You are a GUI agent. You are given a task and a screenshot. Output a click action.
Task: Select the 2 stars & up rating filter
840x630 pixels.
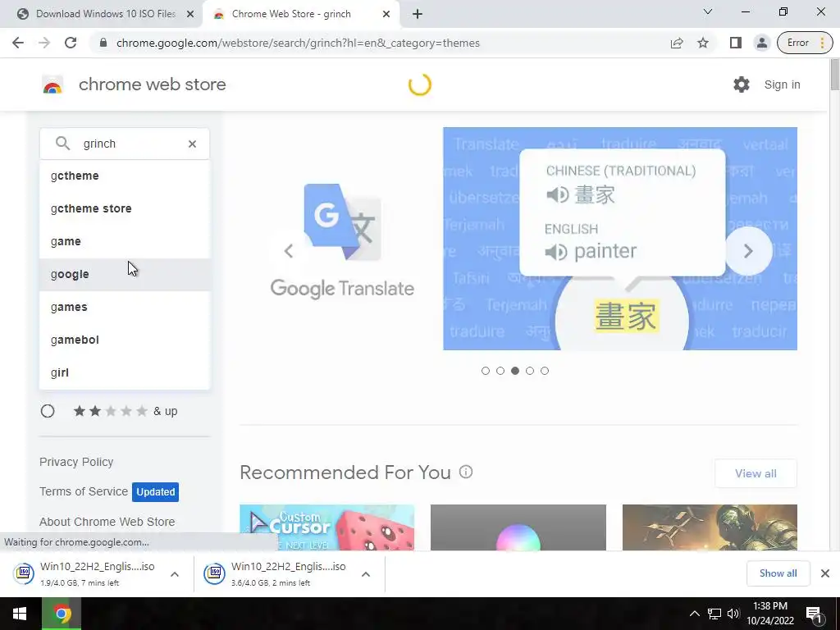tap(48, 411)
